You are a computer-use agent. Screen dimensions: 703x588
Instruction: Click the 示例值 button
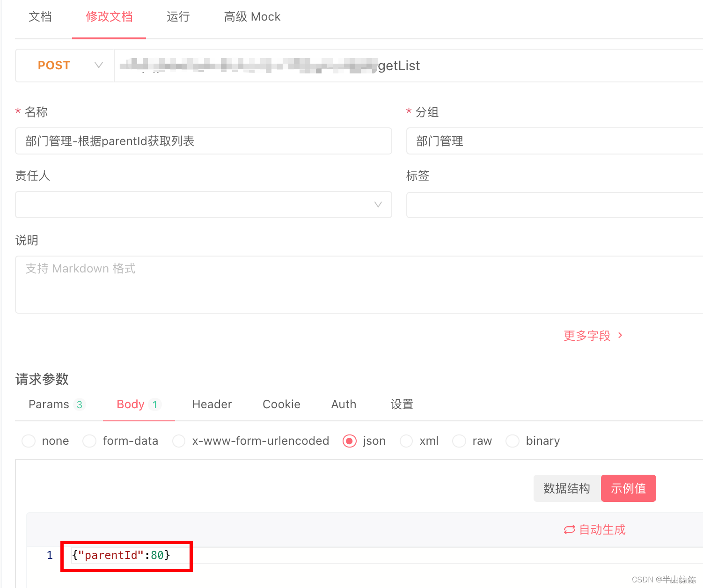pos(628,488)
